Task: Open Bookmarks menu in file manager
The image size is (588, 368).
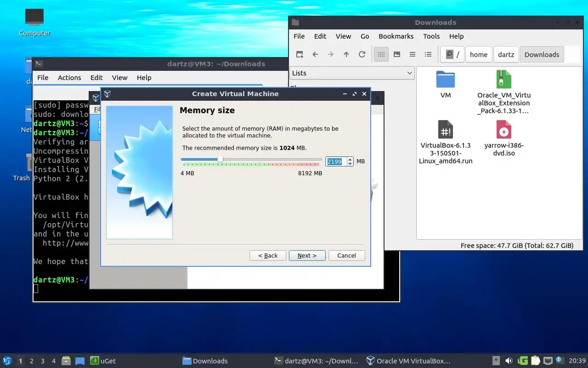Action: (396, 36)
